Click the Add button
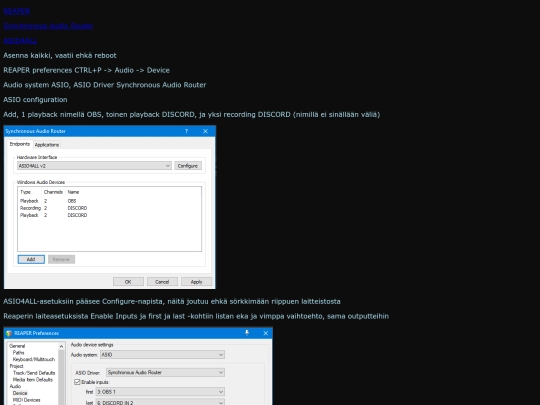540x405 pixels. (31, 259)
